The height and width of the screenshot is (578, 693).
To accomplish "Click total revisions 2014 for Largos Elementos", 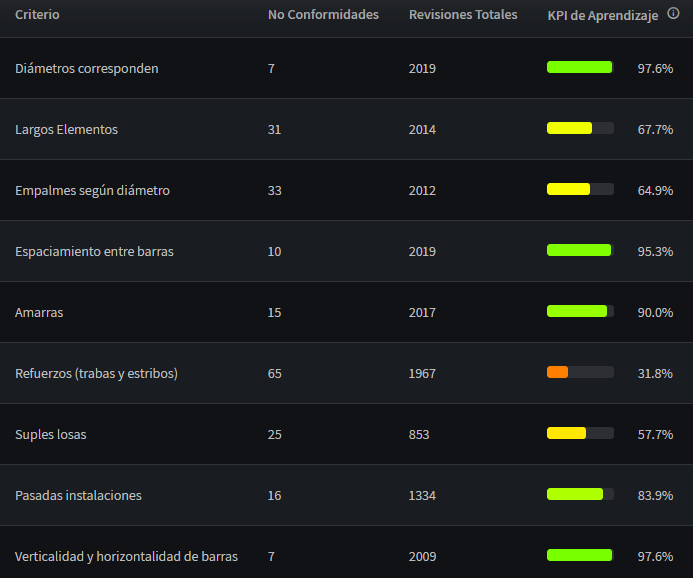I will [x=422, y=129].
